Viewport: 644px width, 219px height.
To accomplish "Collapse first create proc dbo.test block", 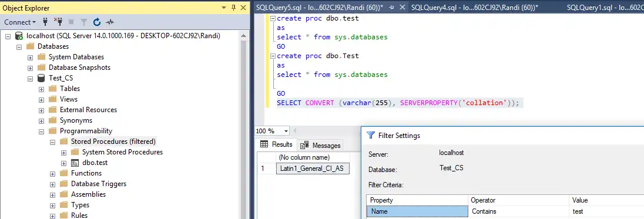I will tap(273, 18).
